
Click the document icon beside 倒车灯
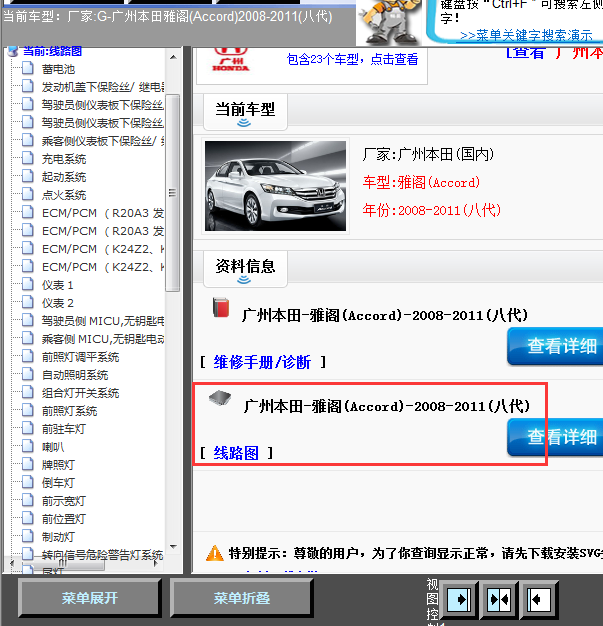(x=28, y=482)
